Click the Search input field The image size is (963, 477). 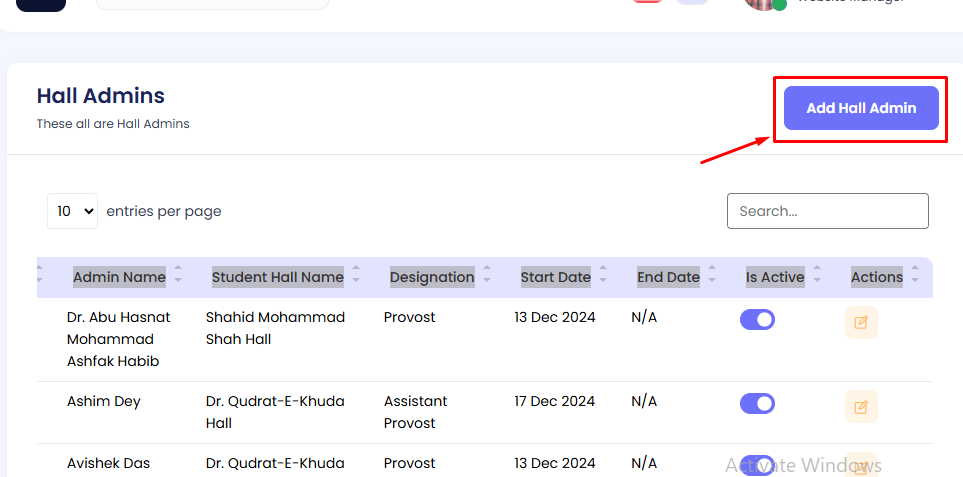coord(827,211)
